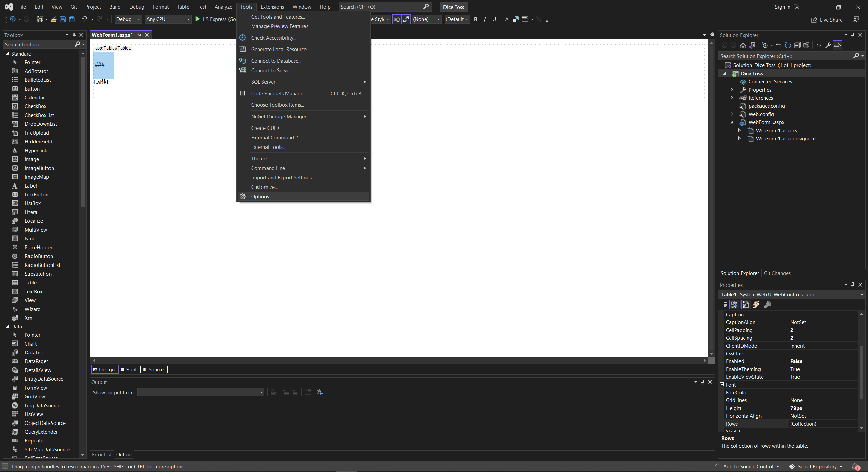
Task: Click the alignment icon in formatting toolbar
Action: point(525,19)
